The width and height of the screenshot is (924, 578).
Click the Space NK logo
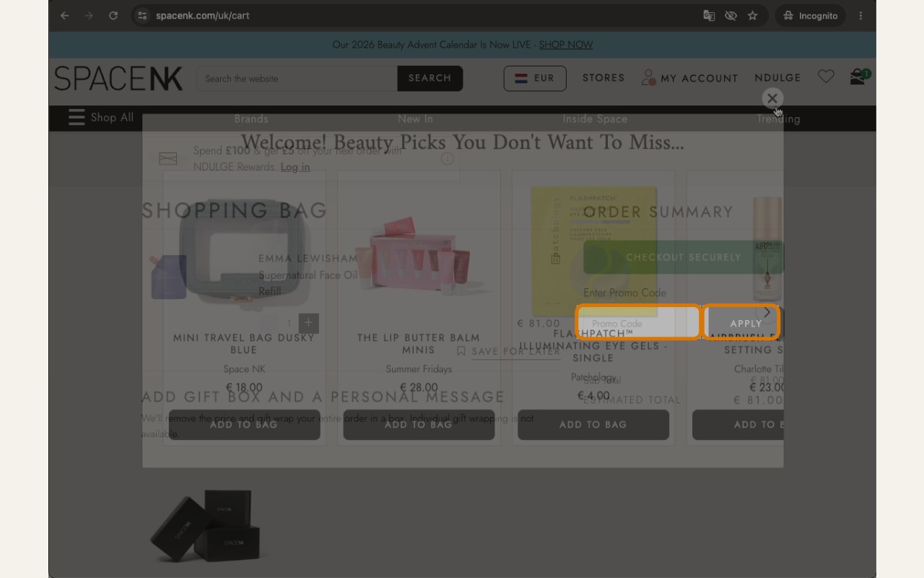click(118, 78)
